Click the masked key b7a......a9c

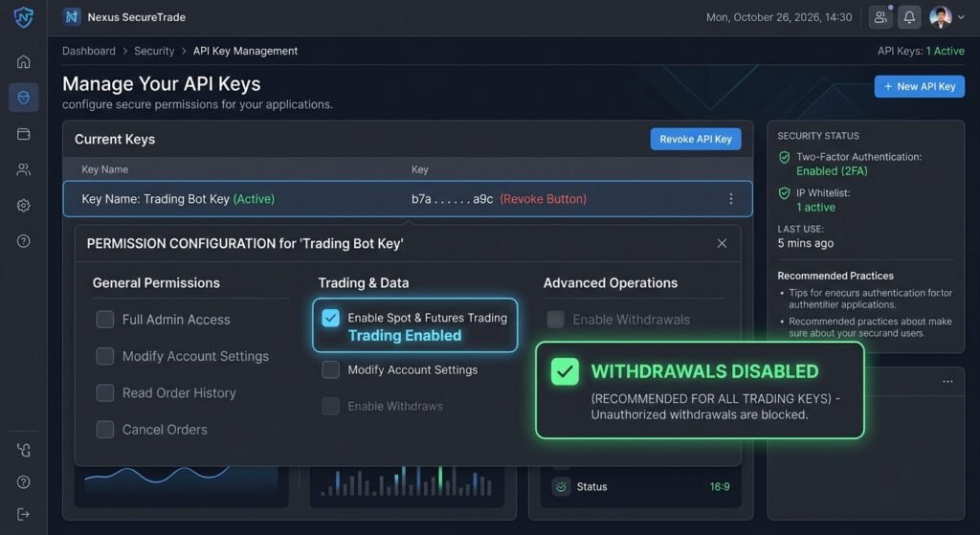point(452,199)
